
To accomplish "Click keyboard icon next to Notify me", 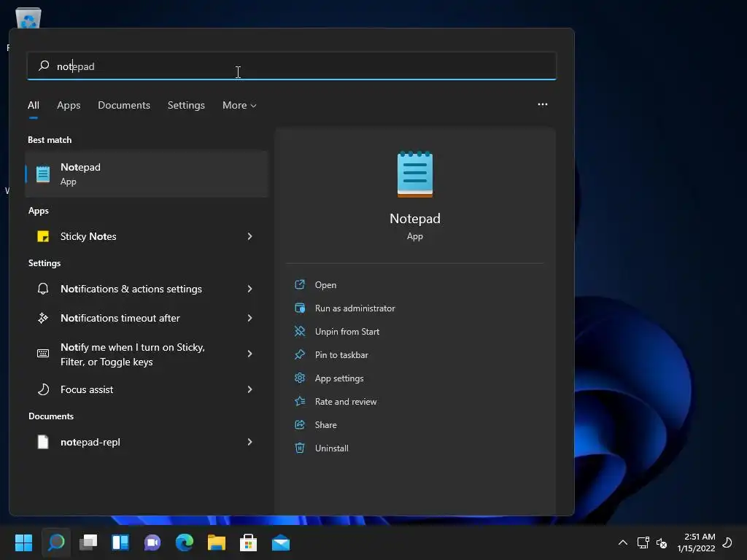I will pos(43,354).
